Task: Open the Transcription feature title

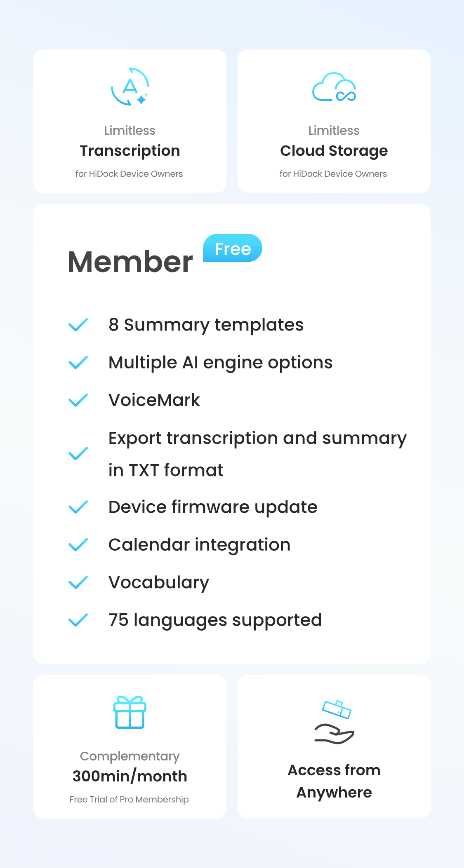Action: tap(130, 151)
